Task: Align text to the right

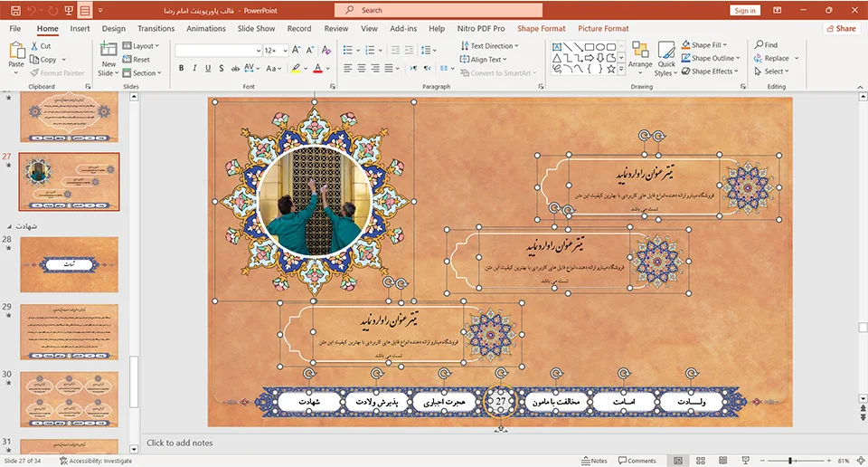Action: (375, 68)
